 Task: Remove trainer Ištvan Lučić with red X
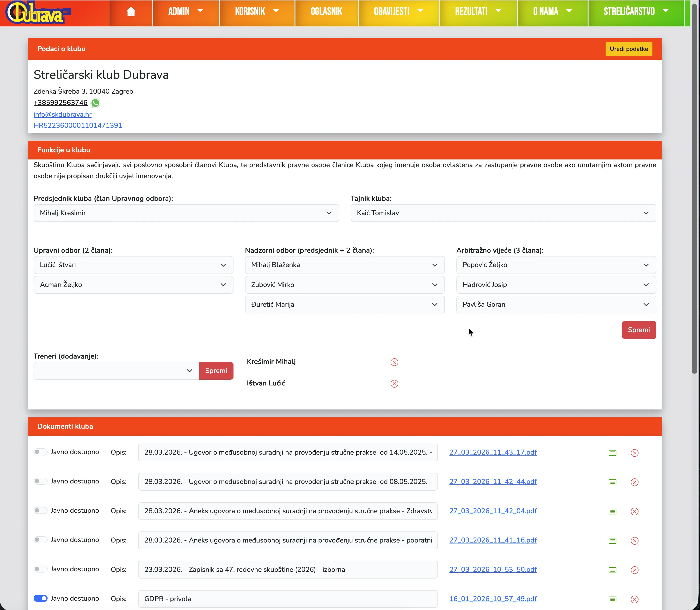point(394,384)
